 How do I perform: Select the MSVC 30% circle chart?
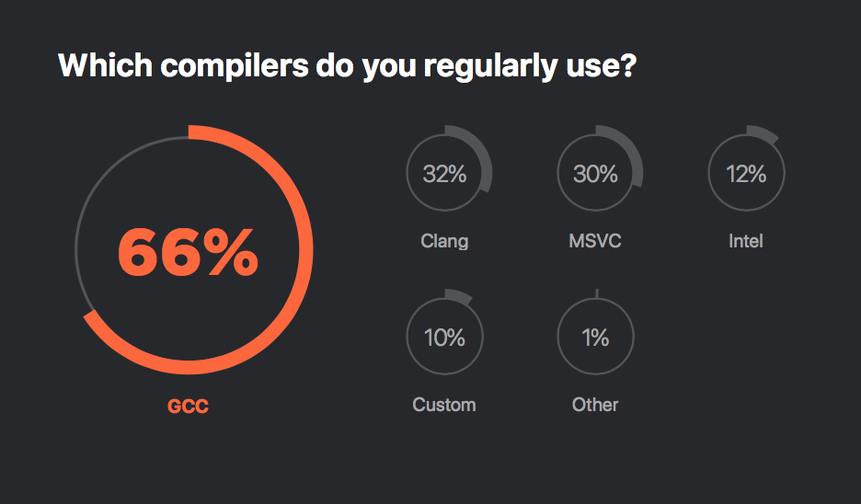coord(600,168)
